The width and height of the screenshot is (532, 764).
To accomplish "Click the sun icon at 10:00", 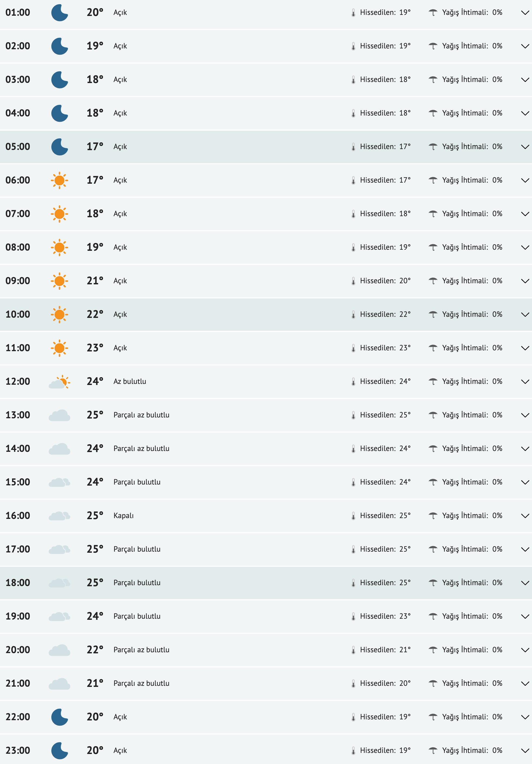I will (59, 314).
